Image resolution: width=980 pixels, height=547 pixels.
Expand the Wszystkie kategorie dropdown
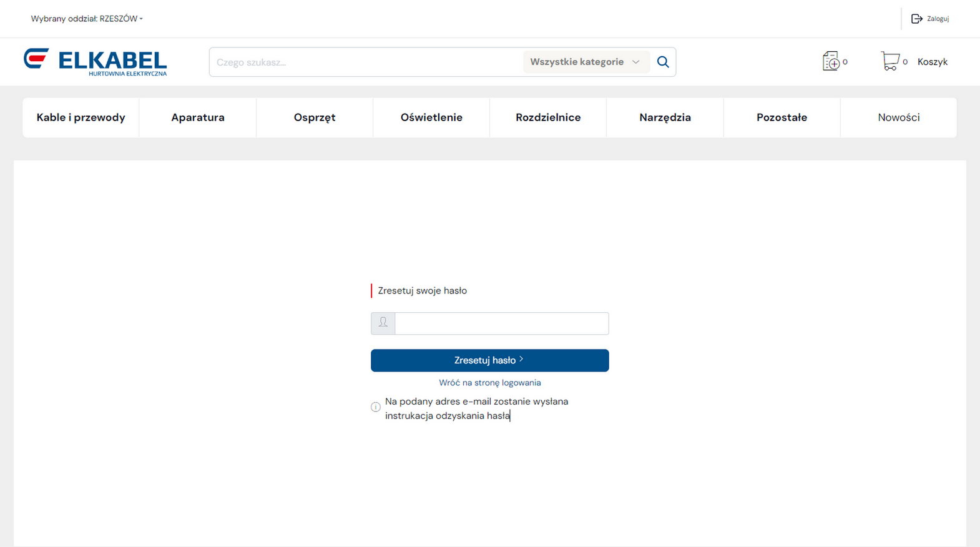click(x=585, y=62)
